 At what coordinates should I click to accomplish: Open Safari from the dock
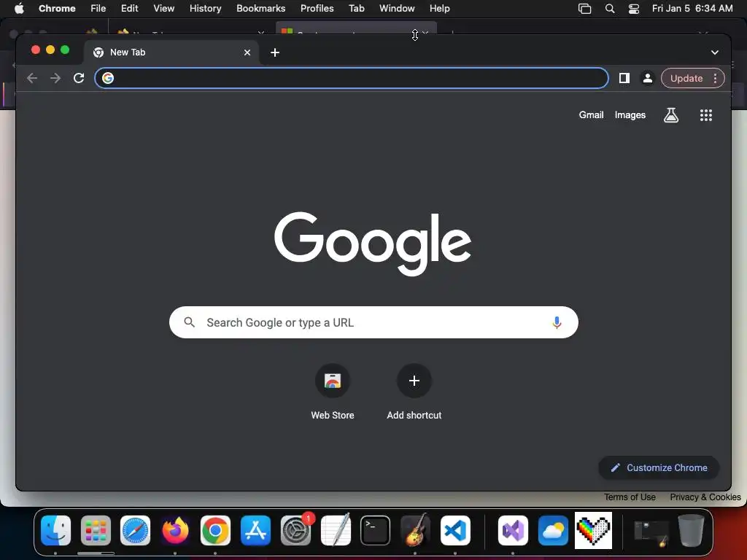pyautogui.click(x=135, y=530)
